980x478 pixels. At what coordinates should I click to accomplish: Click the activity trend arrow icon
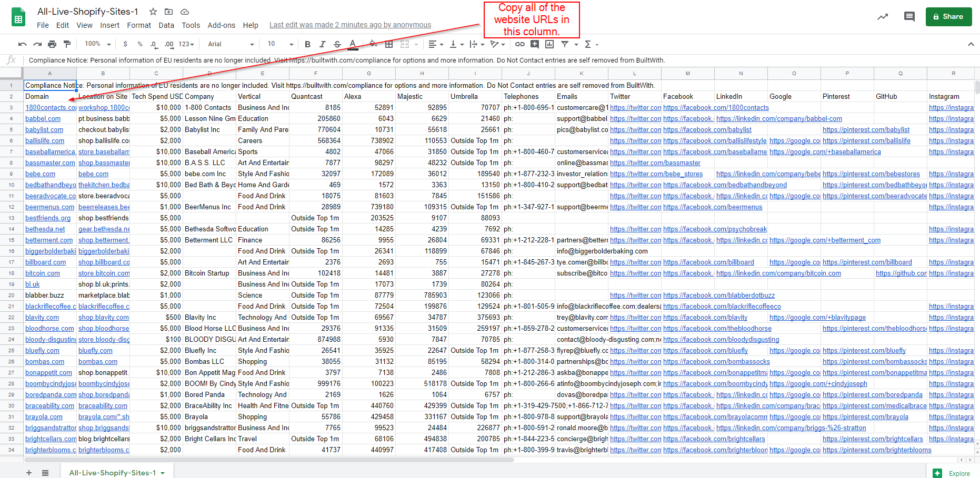click(883, 17)
